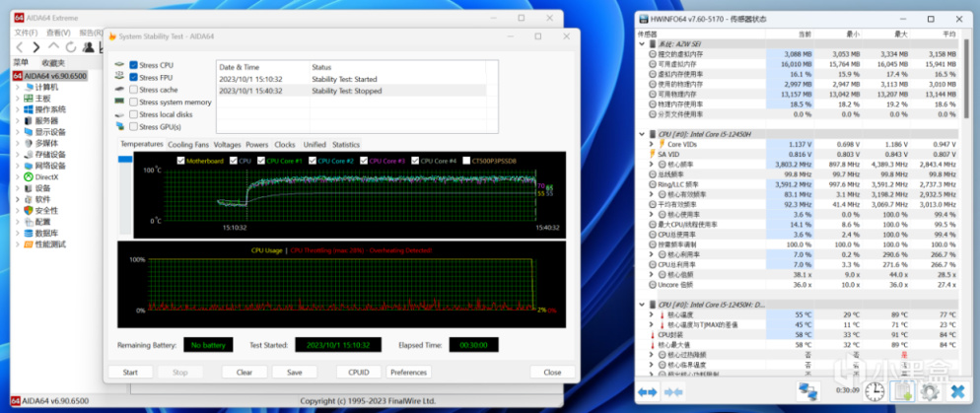Click the Save button

pos(295,373)
